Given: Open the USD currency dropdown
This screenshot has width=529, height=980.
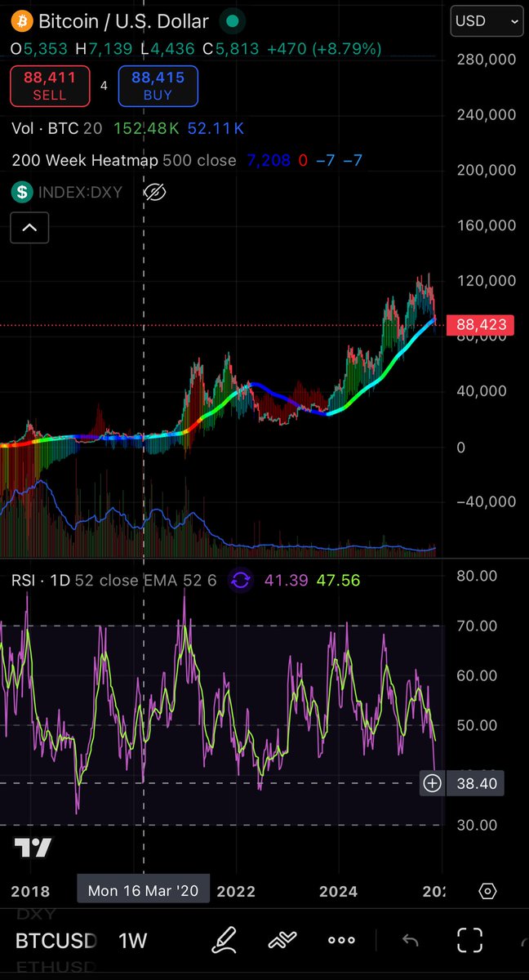Looking at the screenshot, I should pos(487,21).
